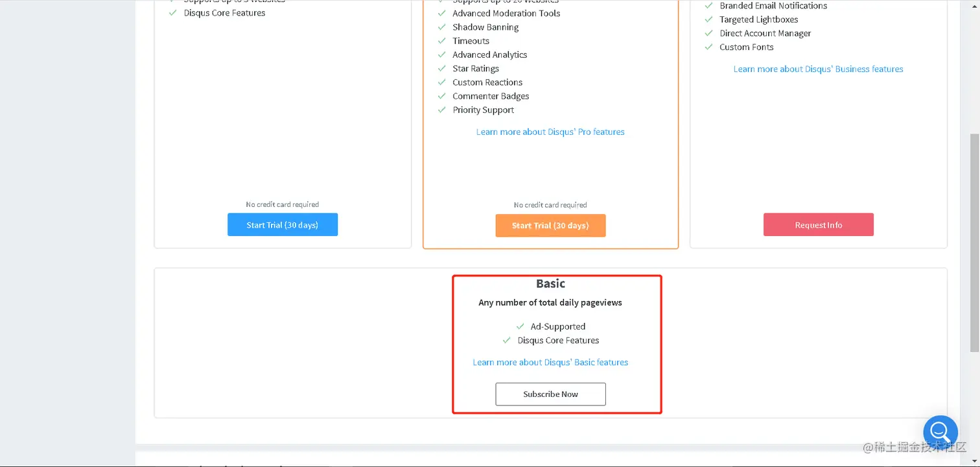The height and width of the screenshot is (467, 980).
Task: Open Learn more about Disqus' Pro features
Action: [550, 132]
